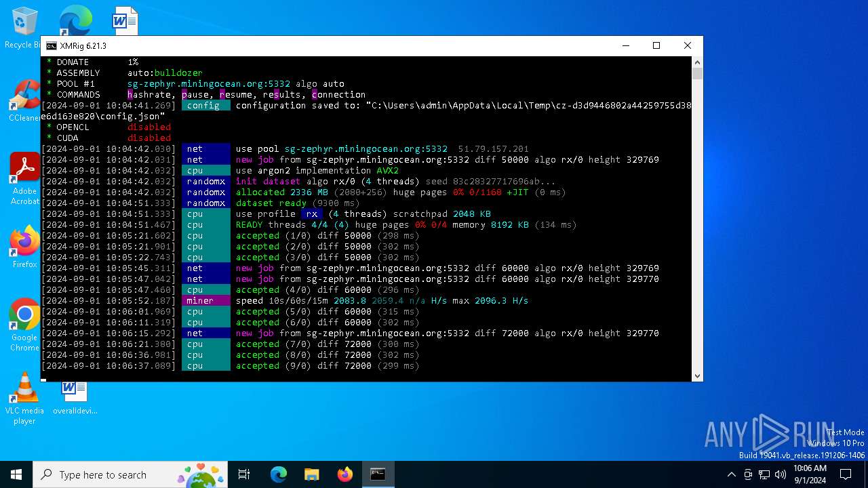Minimize the XMRig 6.21.3 window
This screenshot has width=868, height=488.
[x=625, y=46]
